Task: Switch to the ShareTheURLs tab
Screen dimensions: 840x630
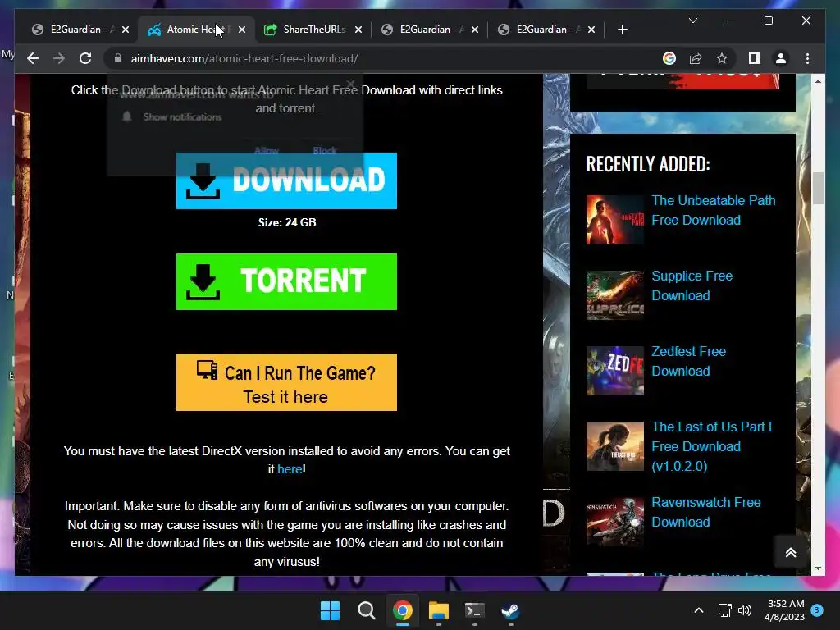Action: 311,30
